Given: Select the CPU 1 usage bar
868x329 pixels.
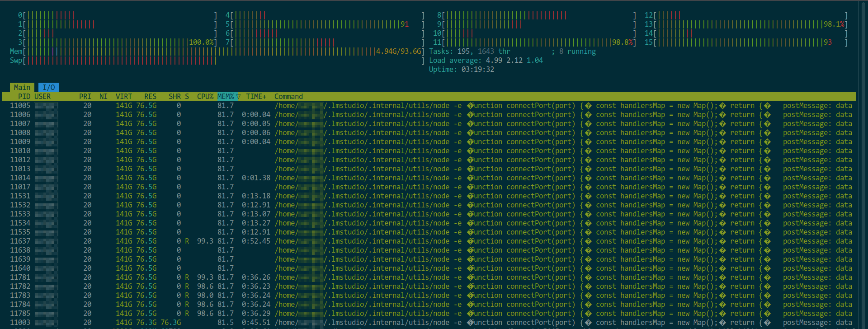Looking at the screenshot, I should click(118, 24).
